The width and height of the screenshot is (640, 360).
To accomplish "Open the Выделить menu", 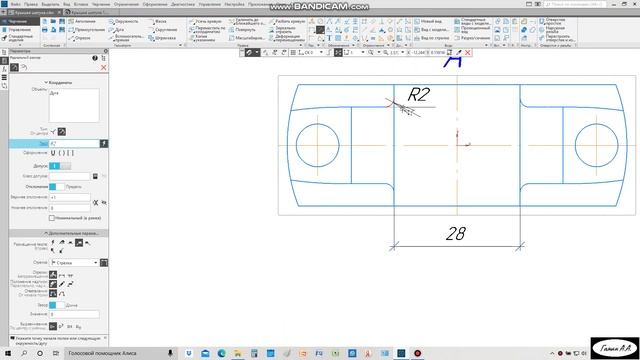I will coord(51,4).
